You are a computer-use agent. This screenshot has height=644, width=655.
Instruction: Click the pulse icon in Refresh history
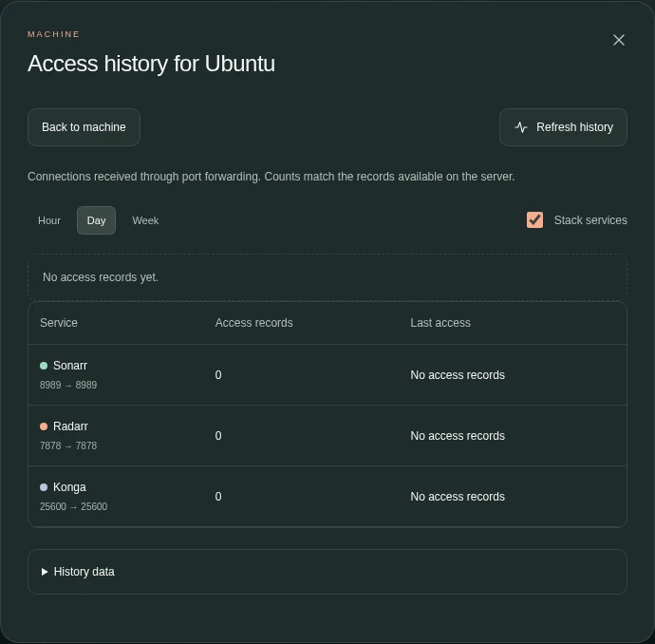tap(521, 127)
